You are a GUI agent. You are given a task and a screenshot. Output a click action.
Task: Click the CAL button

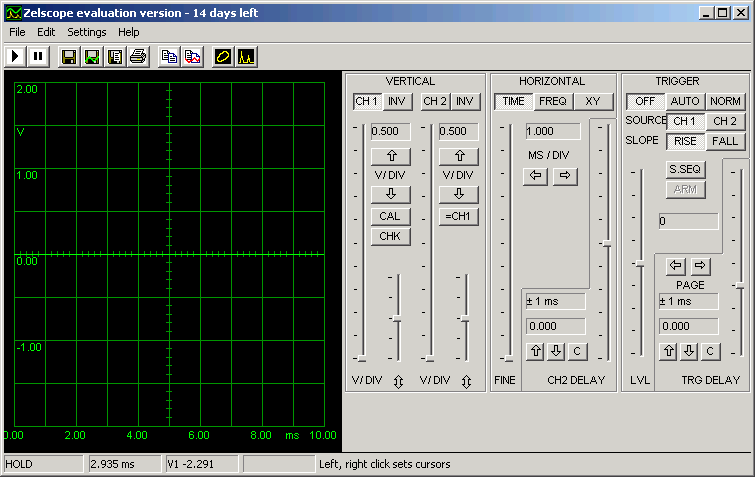pyautogui.click(x=391, y=217)
